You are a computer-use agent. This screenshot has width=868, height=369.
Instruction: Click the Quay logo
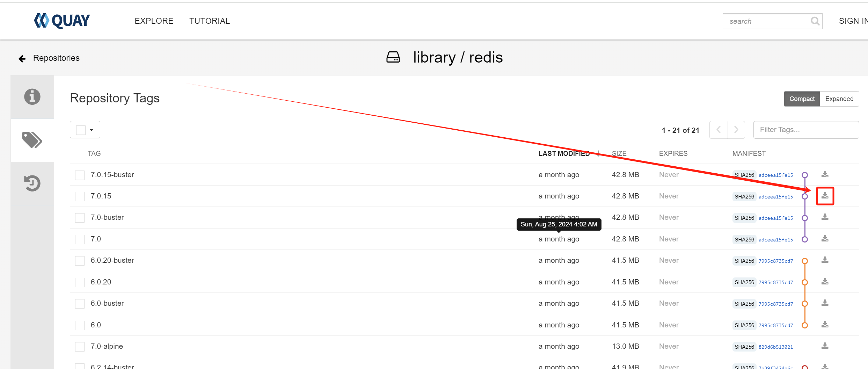click(x=62, y=21)
